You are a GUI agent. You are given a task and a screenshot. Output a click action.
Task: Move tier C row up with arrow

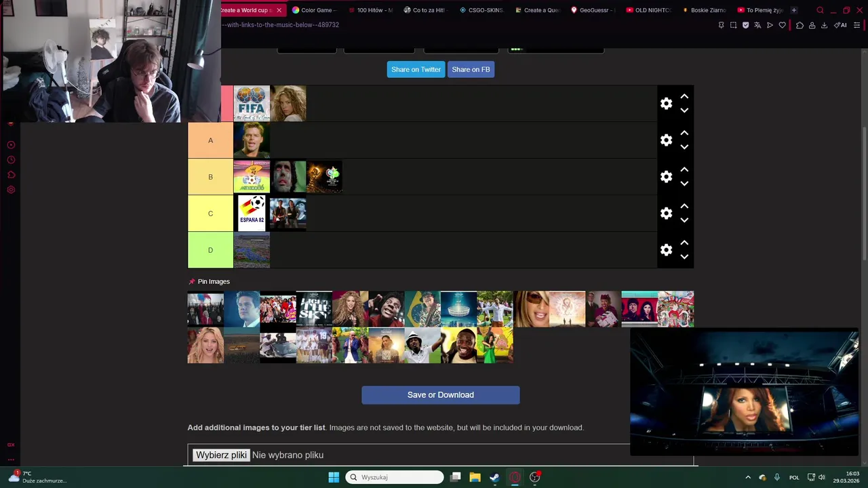(x=684, y=207)
